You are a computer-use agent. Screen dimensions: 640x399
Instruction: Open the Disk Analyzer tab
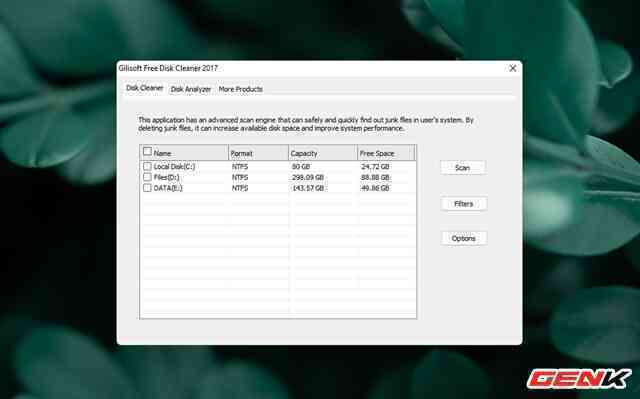191,89
